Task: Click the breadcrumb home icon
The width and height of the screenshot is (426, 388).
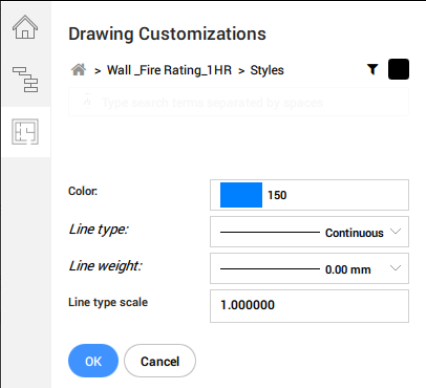Action: click(79, 70)
